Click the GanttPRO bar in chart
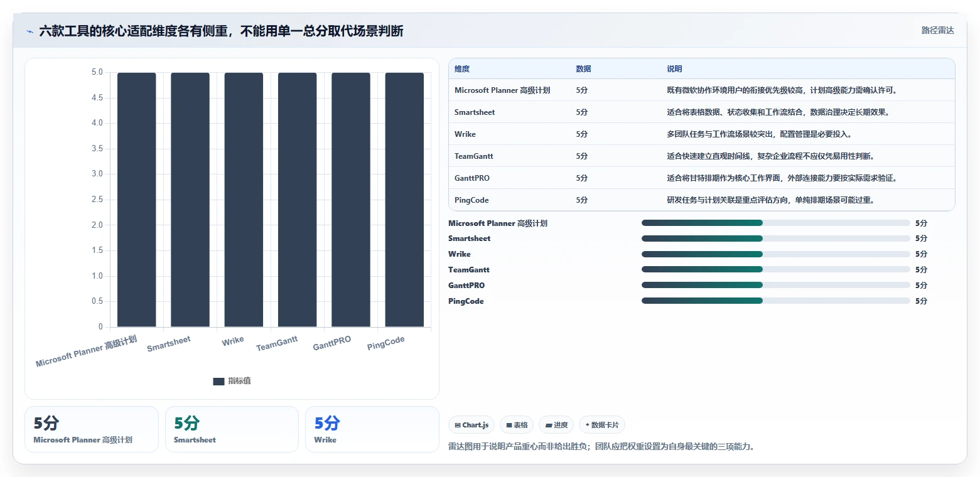Image resolution: width=980 pixels, height=477 pixels. tap(351, 200)
